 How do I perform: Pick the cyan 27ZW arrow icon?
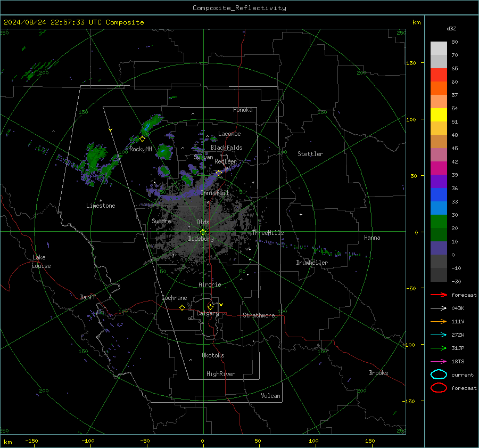click(x=439, y=335)
